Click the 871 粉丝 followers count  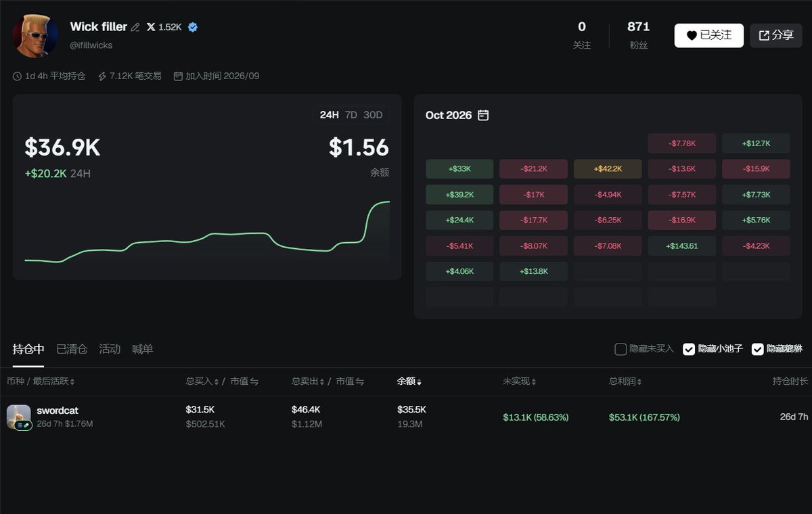click(638, 35)
